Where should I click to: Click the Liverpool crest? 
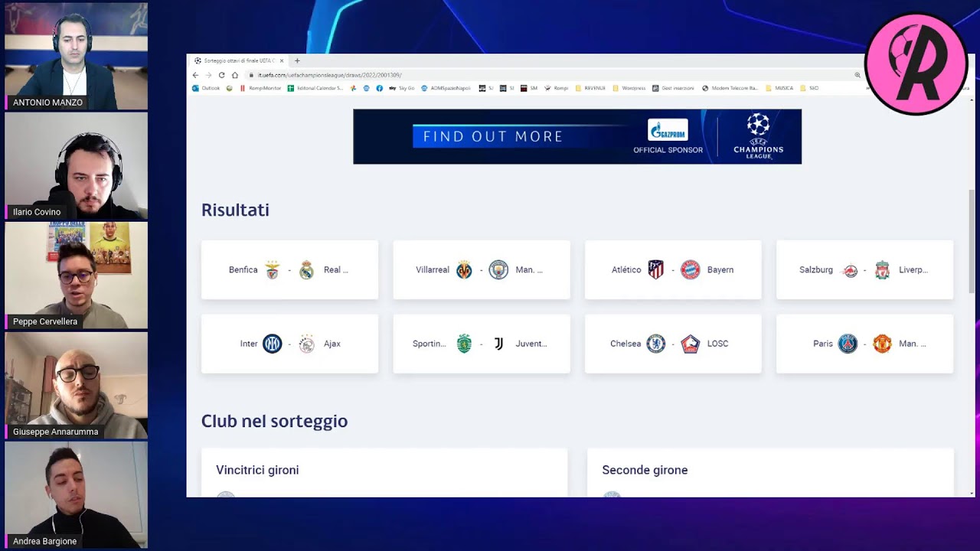coord(882,269)
